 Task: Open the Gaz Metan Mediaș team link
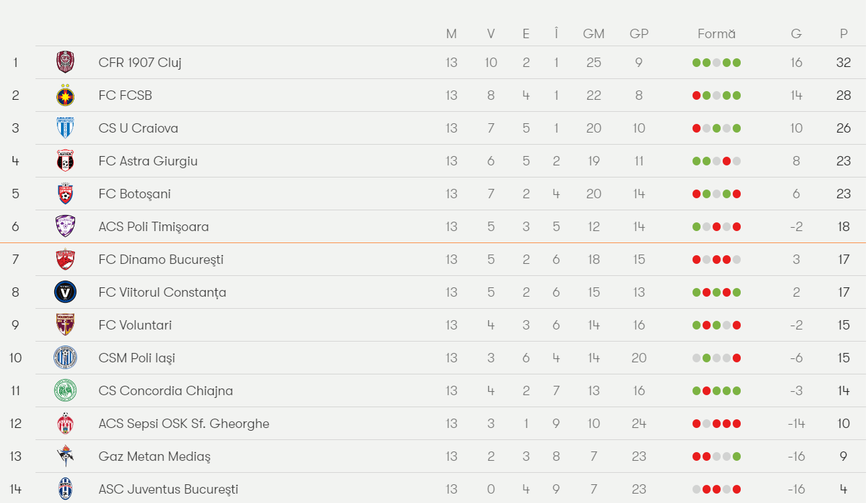click(154, 456)
